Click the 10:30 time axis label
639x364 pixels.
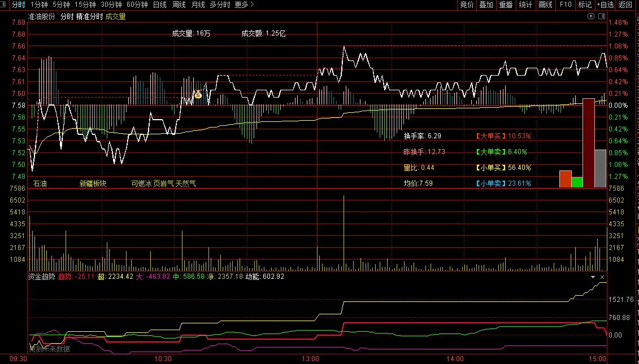coord(163,359)
